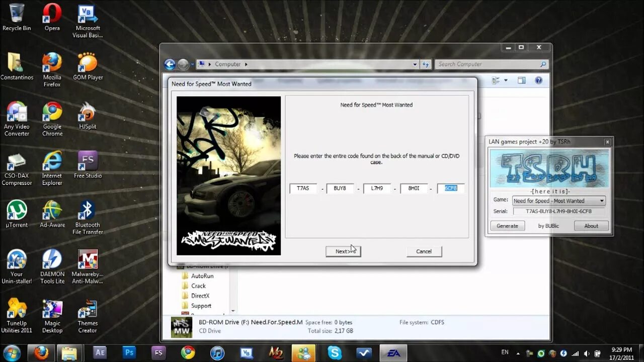The image size is (644, 362).
Task: Launch Your Uninstaller desktop icon
Action: [x=17, y=267]
